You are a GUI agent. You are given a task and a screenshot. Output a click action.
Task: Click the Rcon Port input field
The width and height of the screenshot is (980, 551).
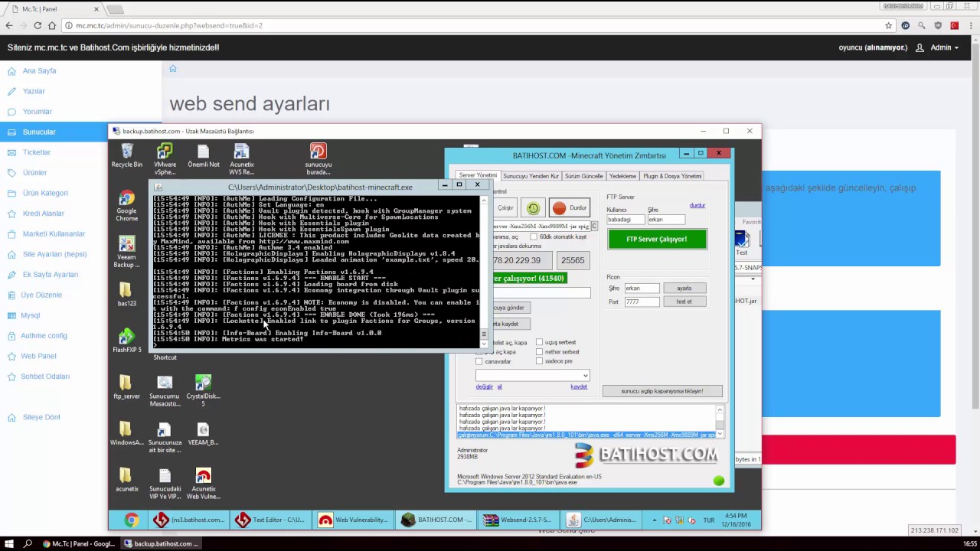(641, 302)
